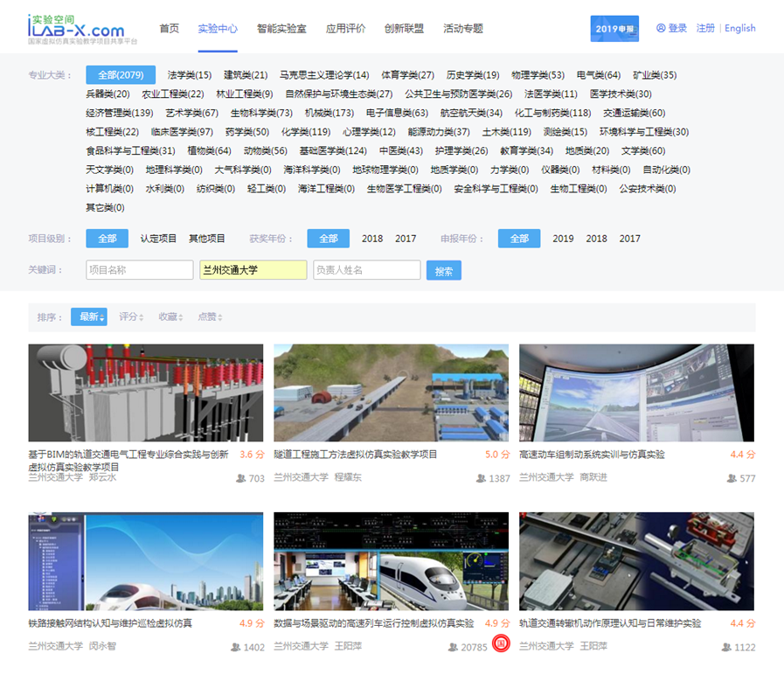Click the participants icon next to 1387
The width and height of the screenshot is (784, 674).
pos(481,478)
